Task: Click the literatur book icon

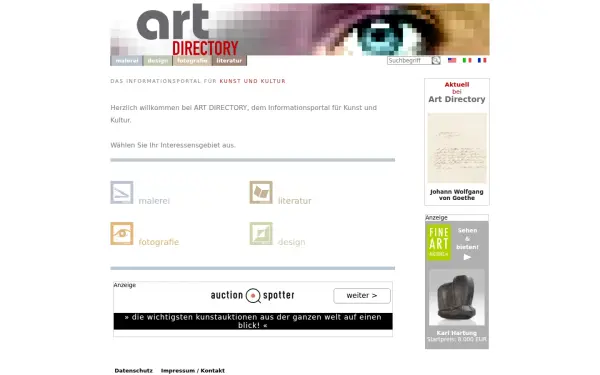Action: [261, 192]
